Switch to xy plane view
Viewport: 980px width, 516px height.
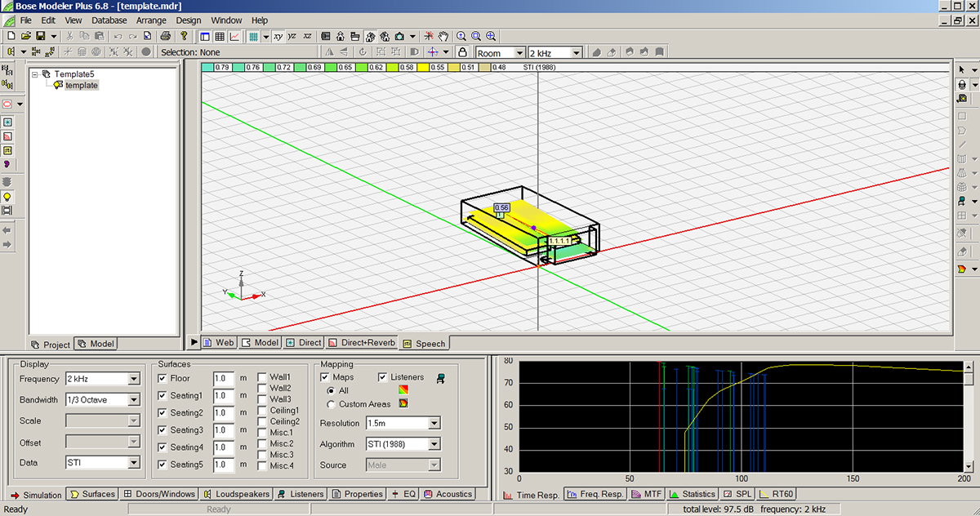(x=278, y=36)
